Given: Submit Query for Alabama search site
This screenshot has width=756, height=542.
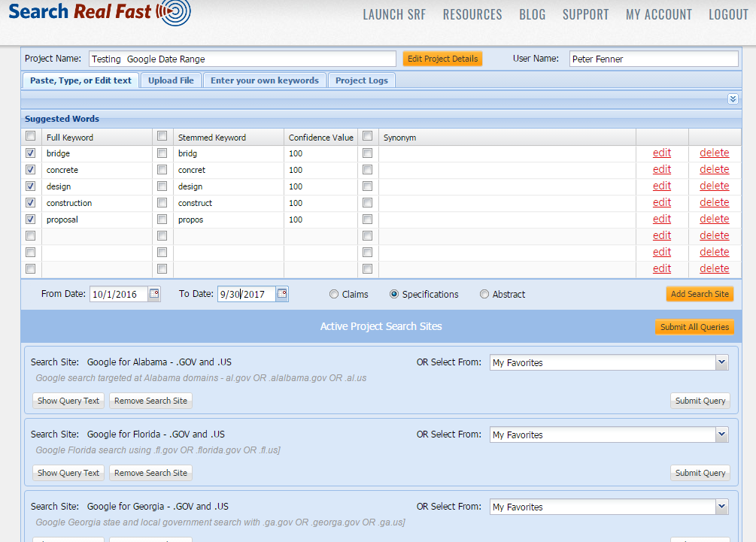Looking at the screenshot, I should coord(700,401).
